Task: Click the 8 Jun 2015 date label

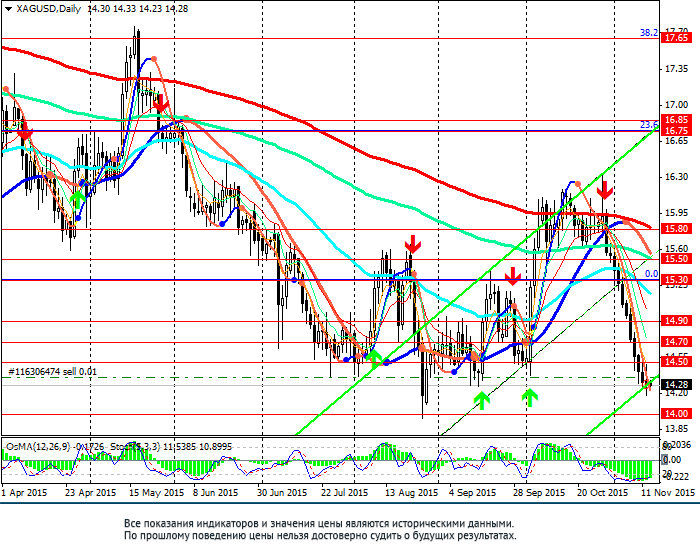Action: (x=215, y=493)
